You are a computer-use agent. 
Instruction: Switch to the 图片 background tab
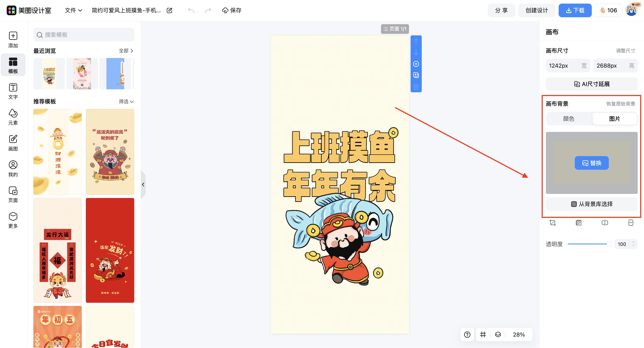click(615, 119)
